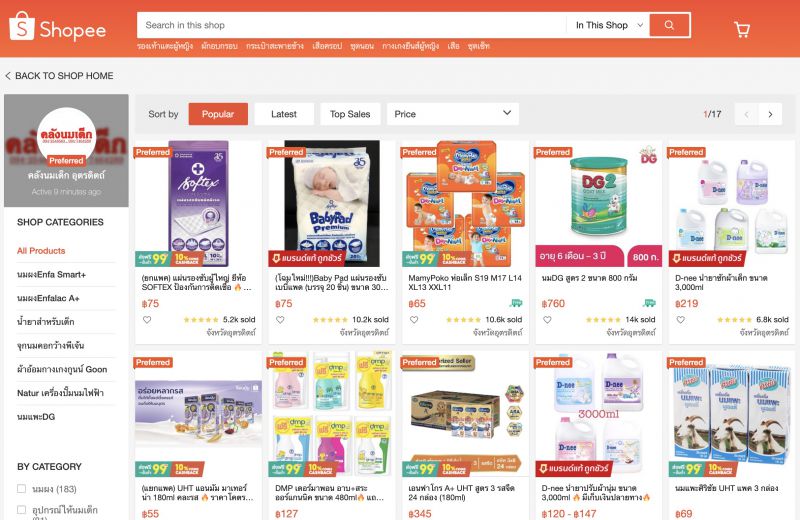The image size is (800, 520).
Task: Click the Search in this shop field
Action: 351,25
